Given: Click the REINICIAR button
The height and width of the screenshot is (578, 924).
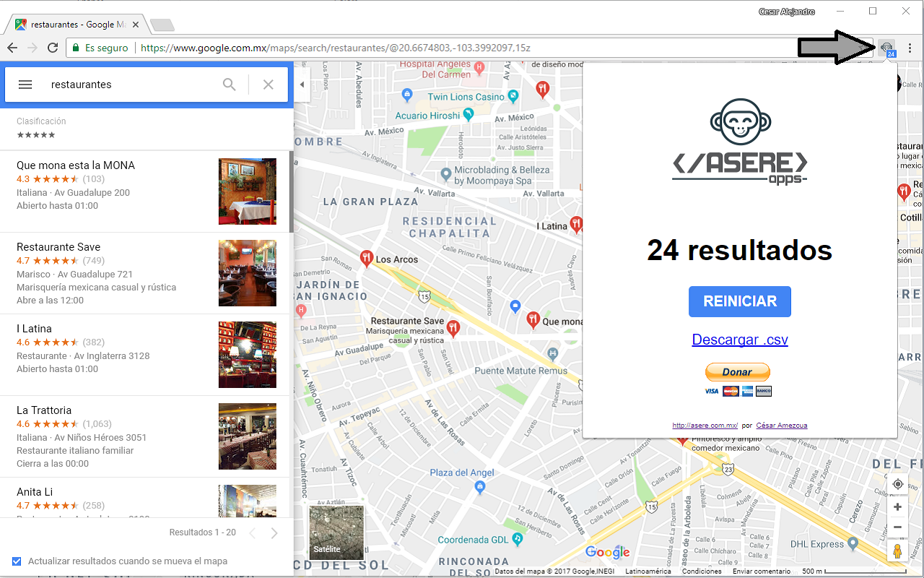Looking at the screenshot, I should (x=740, y=301).
